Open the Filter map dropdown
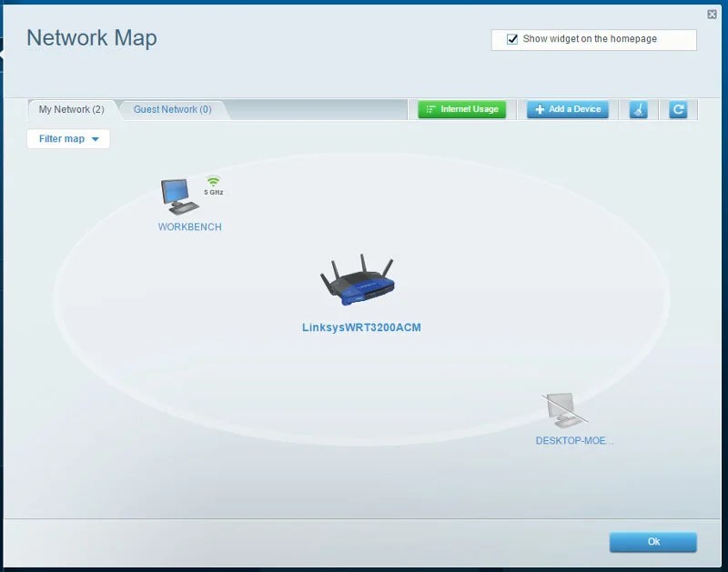This screenshot has width=728, height=572. (68, 139)
